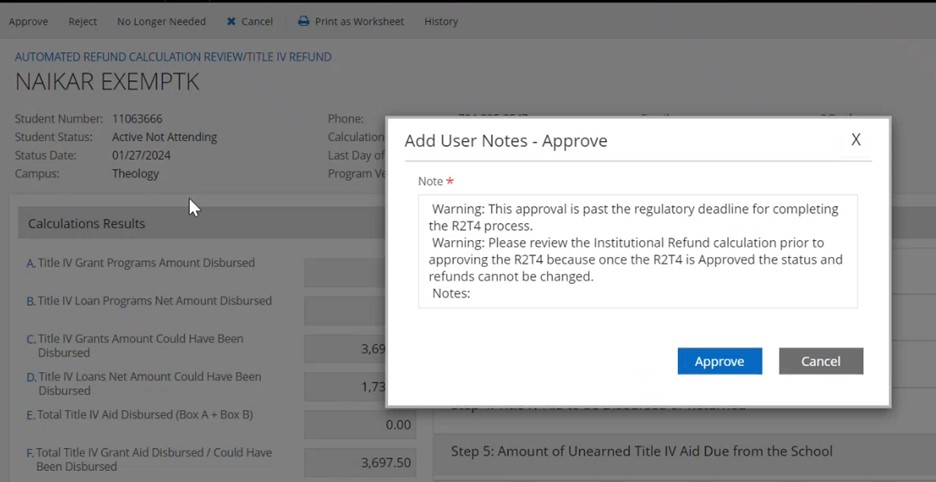The image size is (936, 482).
Task: Click the Add User Notes - Approve title
Action: tap(506, 141)
